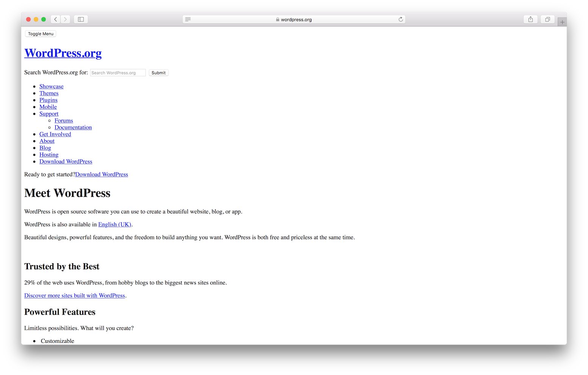Image resolution: width=588 pixels, height=375 pixels.
Task: Open the English (UK) link
Action: pos(115,224)
